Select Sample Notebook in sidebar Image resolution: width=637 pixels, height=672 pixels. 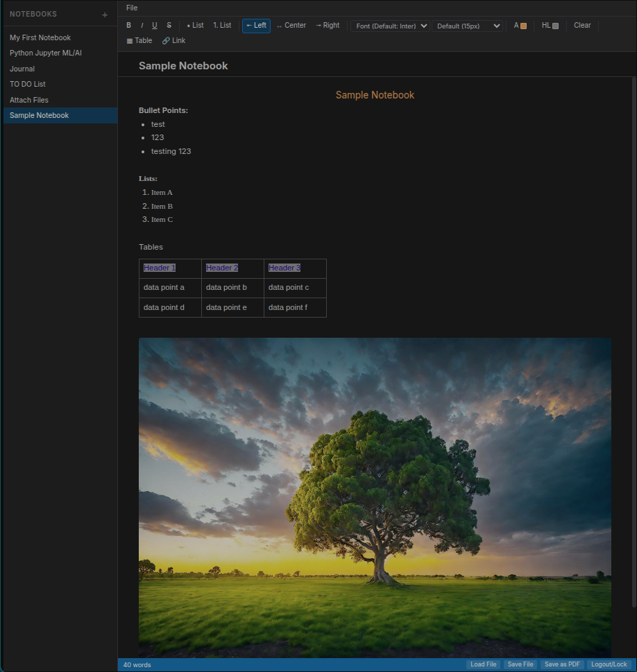tap(60, 115)
